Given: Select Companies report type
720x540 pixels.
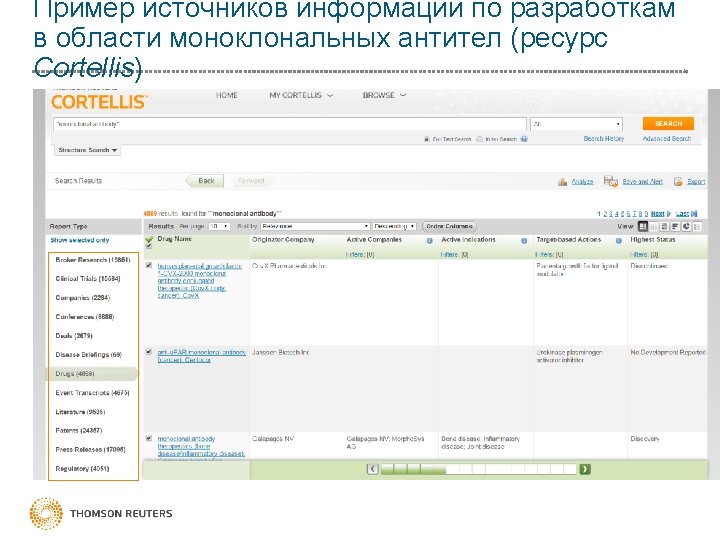Looking at the screenshot, I should coord(83,298).
